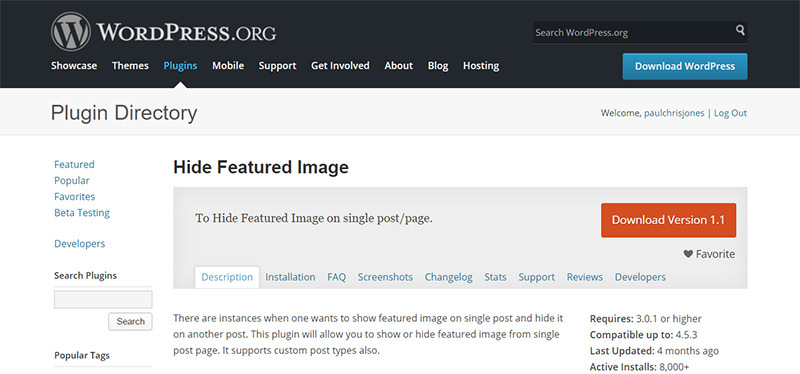Open the Blog menu item

click(438, 66)
